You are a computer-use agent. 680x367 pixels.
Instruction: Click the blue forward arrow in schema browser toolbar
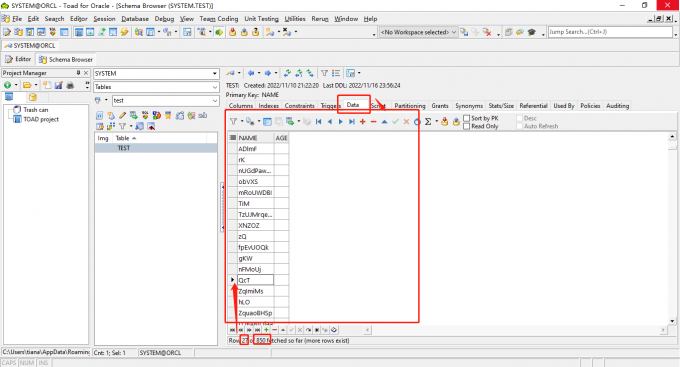(x=268, y=73)
